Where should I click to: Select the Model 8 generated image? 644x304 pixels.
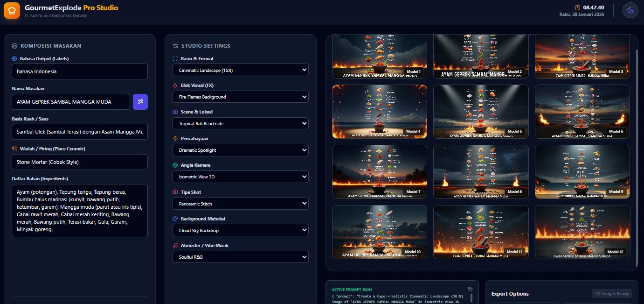click(481, 172)
